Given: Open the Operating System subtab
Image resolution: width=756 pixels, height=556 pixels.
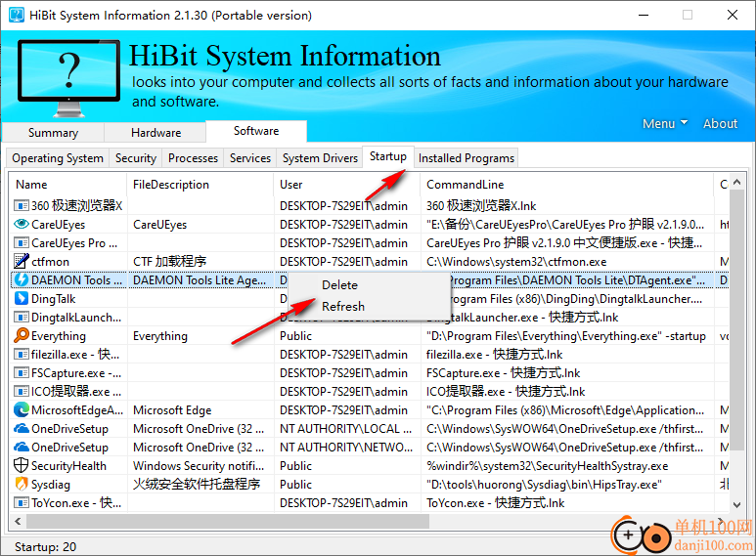Looking at the screenshot, I should 58,158.
